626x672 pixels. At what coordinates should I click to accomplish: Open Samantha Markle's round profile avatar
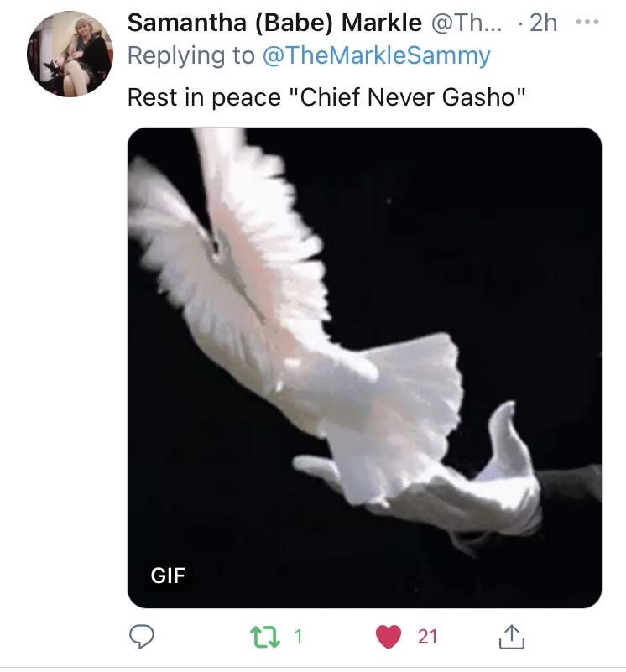point(70,54)
